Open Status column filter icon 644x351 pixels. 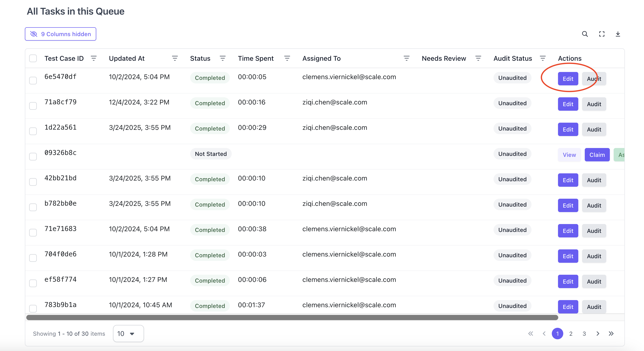tap(222, 58)
